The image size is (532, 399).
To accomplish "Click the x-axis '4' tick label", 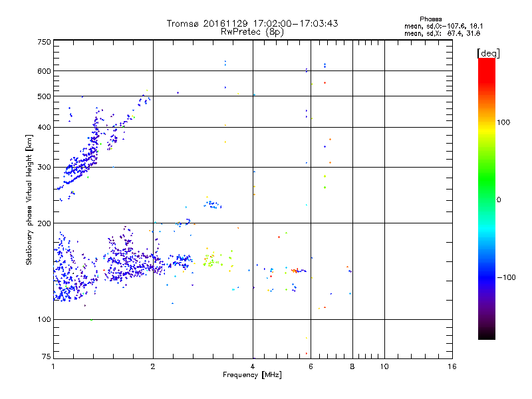I will 253,366.
